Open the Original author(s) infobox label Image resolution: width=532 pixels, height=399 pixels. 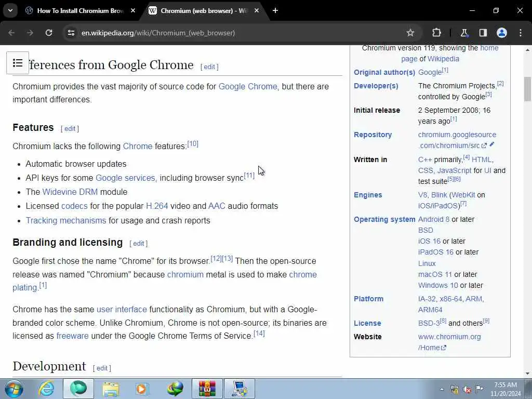click(384, 72)
